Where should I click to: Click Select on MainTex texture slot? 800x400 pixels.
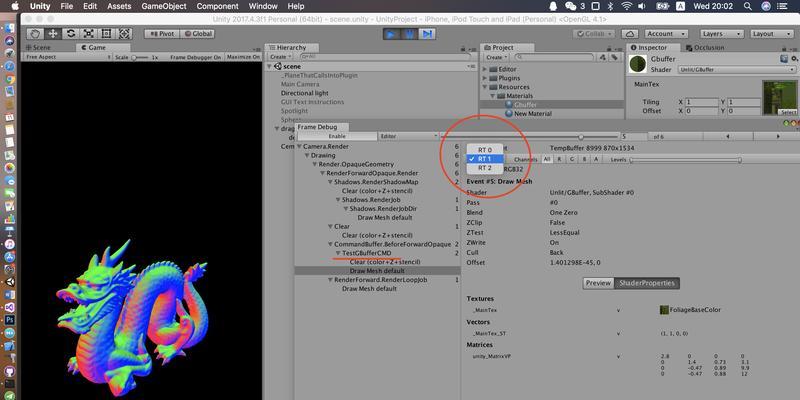click(x=788, y=112)
